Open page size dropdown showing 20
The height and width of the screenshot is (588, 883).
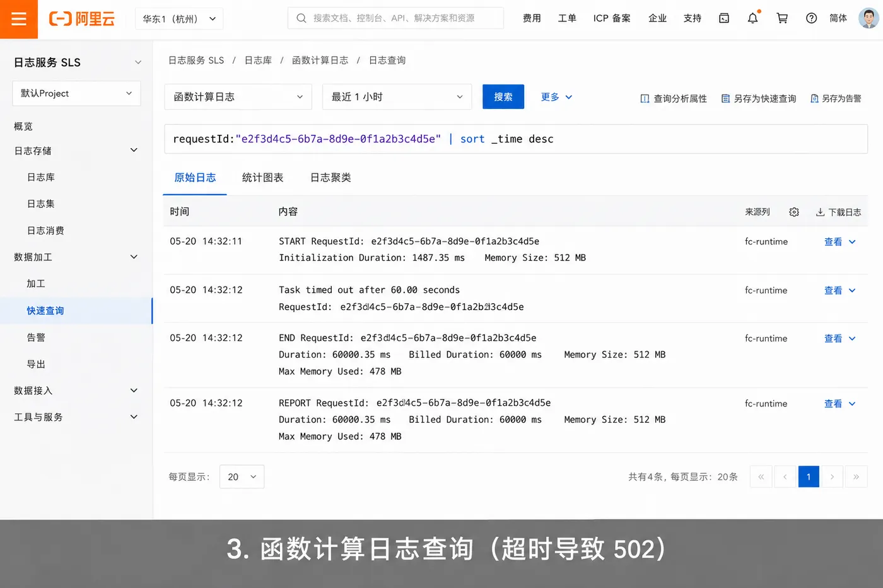[x=242, y=476]
